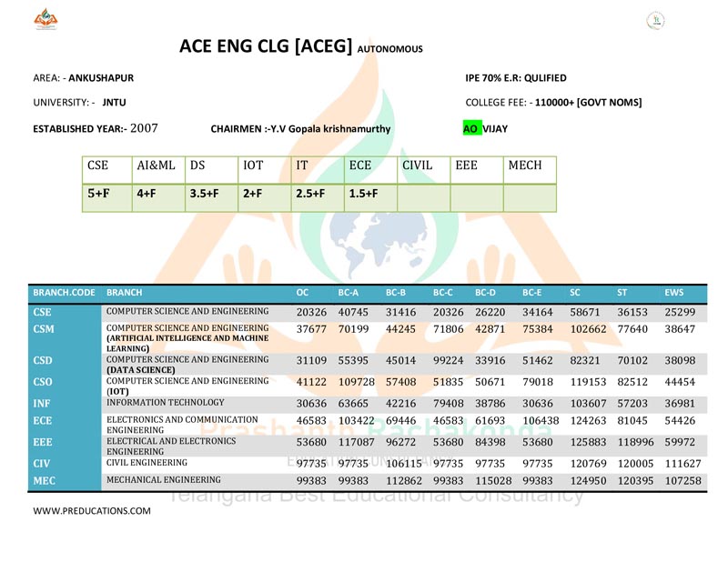Select the ACE ENG CLG [ACEG] title
728x562 pixels.
[x=266, y=46]
